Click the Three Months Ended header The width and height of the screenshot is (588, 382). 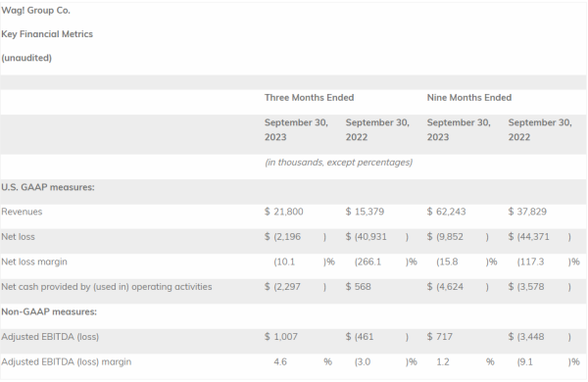(x=309, y=98)
